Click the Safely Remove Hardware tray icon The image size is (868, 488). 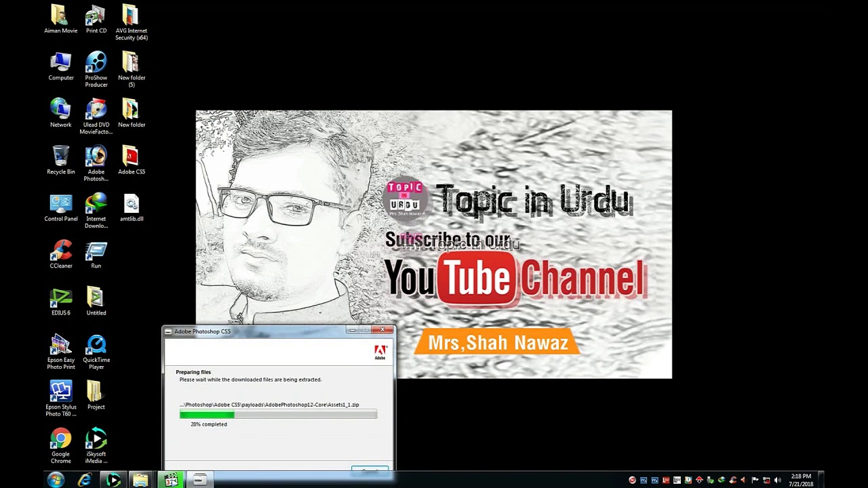pos(710,480)
